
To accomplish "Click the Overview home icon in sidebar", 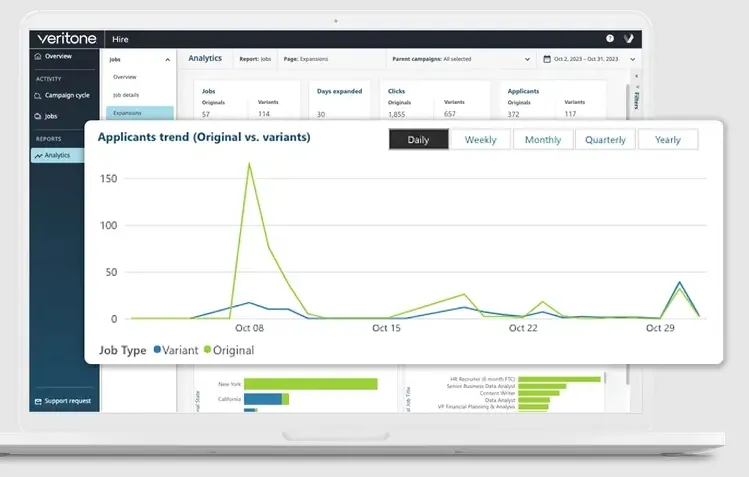I will point(38,56).
